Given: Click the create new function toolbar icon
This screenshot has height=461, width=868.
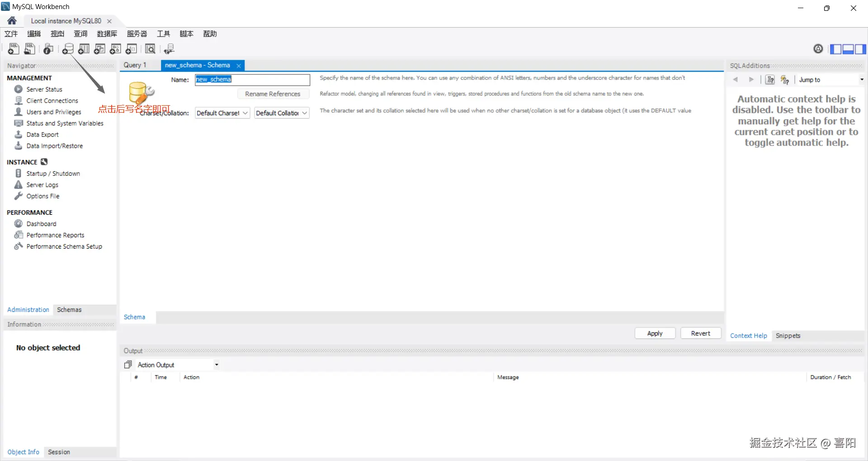Looking at the screenshot, I should tap(131, 49).
